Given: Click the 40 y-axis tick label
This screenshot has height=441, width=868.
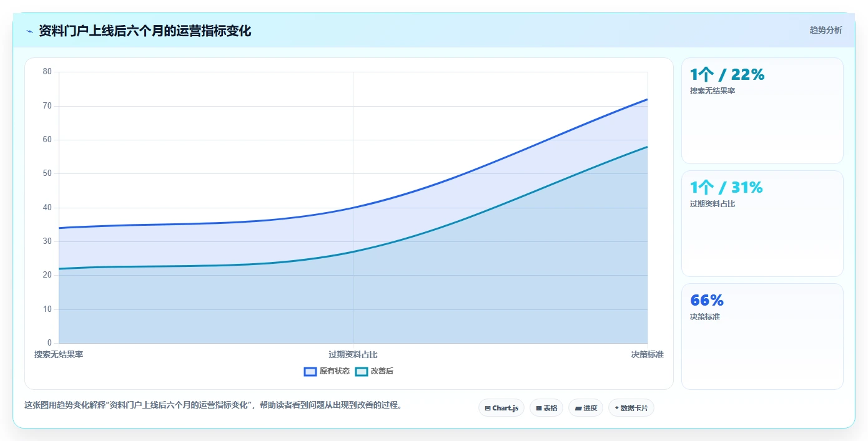Looking at the screenshot, I should click(x=47, y=208).
